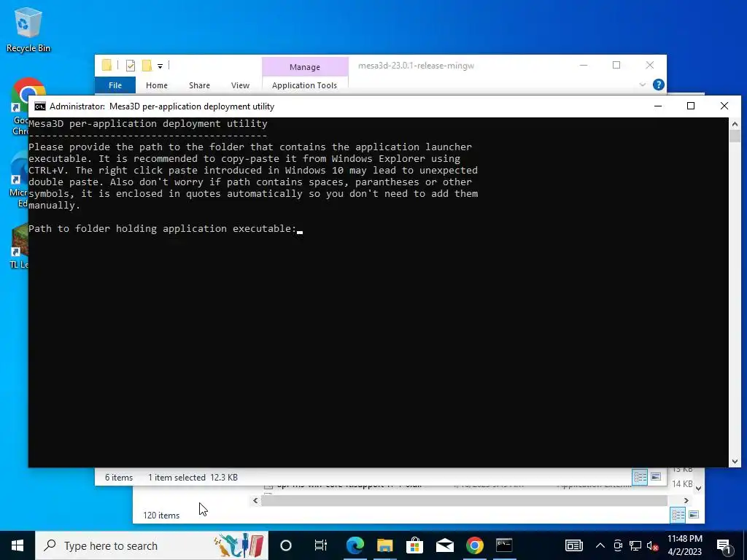Switch to large icons view in 120 items window

pos(694,515)
